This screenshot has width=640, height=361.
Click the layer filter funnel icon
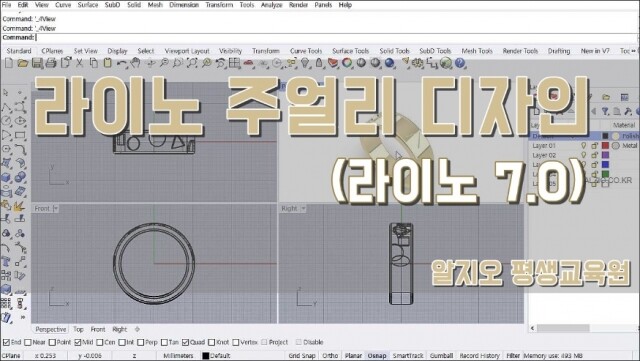[x=606, y=111]
